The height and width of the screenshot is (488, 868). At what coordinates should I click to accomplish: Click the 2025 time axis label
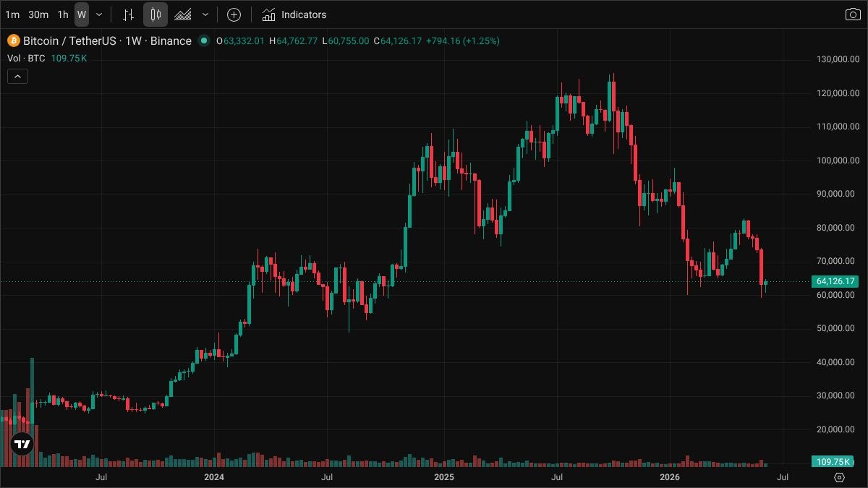443,477
